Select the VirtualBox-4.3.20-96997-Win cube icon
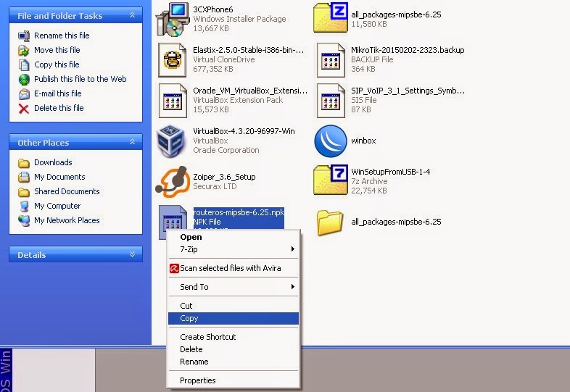This screenshot has width=570, height=392. click(170, 141)
